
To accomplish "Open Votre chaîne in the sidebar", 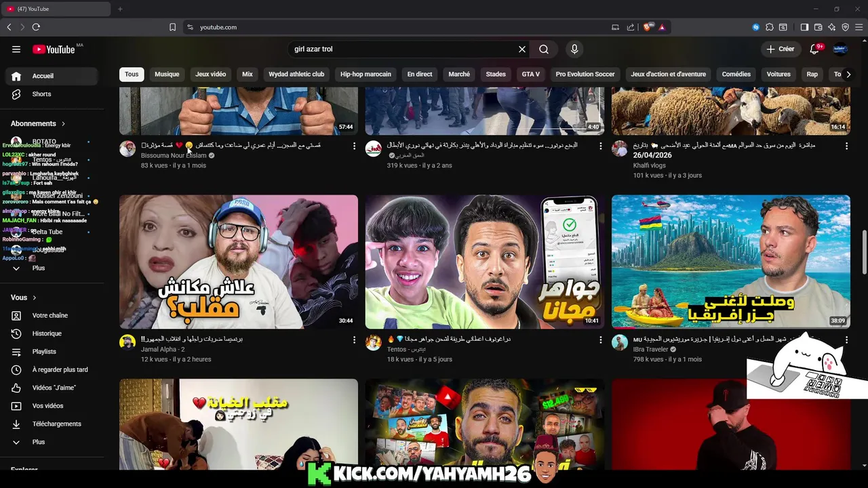I will pyautogui.click(x=52, y=315).
